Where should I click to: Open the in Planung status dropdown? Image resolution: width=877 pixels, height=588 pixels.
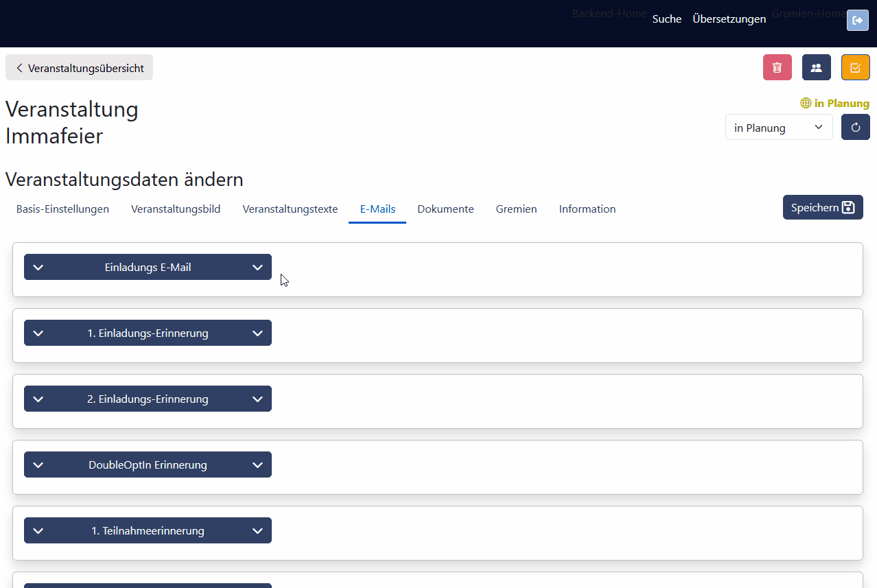click(778, 128)
